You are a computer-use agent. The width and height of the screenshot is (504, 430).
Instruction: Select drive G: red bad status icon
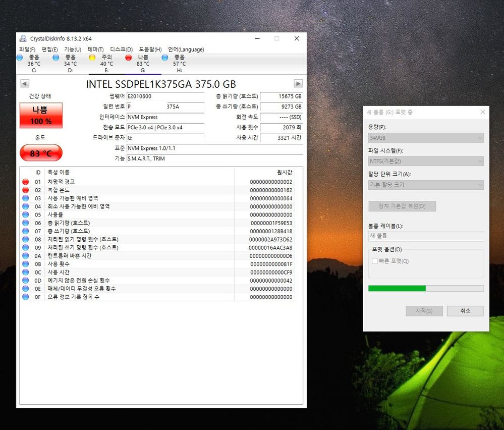click(x=129, y=58)
